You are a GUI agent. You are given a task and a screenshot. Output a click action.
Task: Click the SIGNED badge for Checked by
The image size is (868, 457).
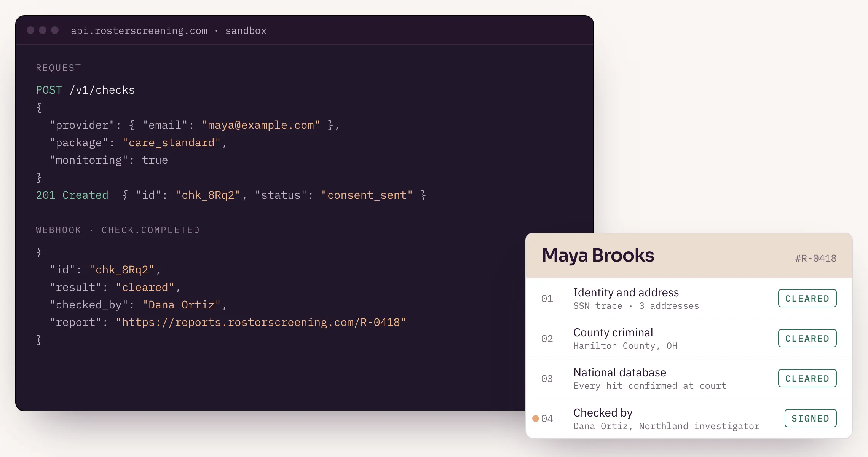pos(810,418)
